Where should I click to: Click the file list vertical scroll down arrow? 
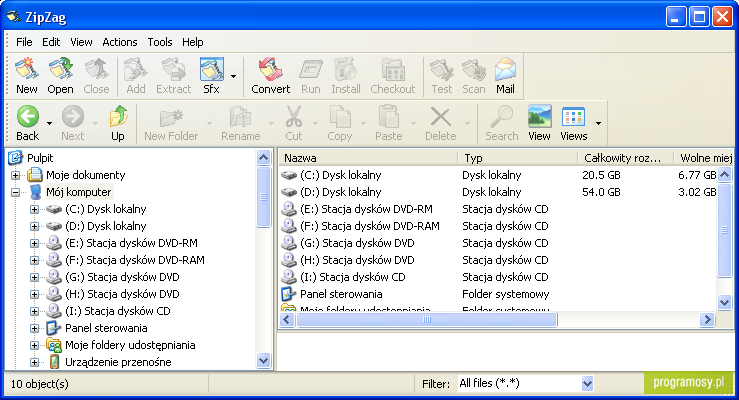coord(724,302)
